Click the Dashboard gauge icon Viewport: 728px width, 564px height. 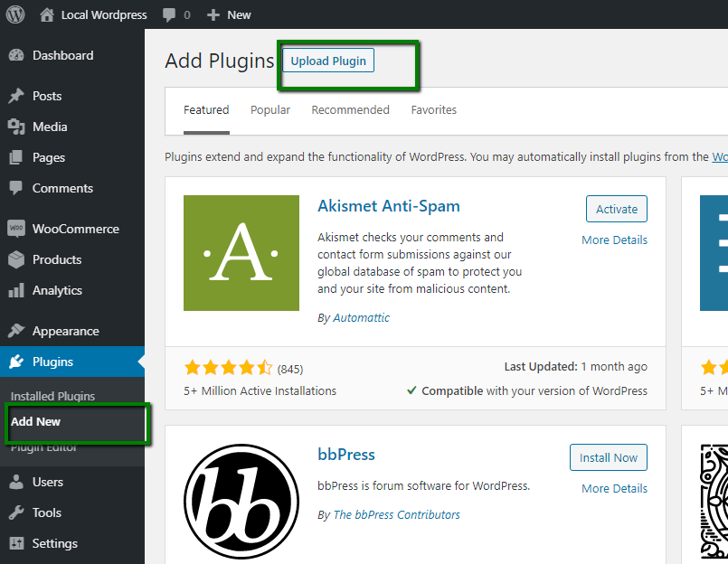(x=15, y=55)
